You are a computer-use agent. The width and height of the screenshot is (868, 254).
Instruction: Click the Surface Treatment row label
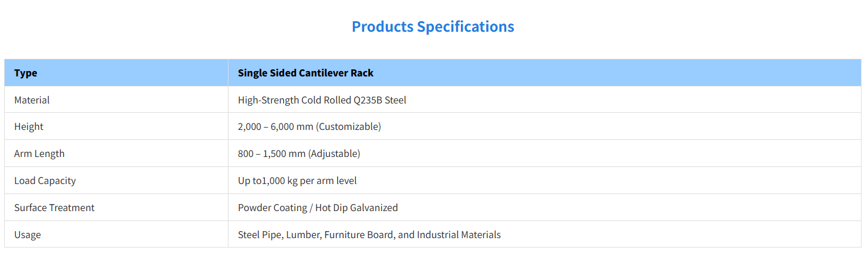coord(54,208)
